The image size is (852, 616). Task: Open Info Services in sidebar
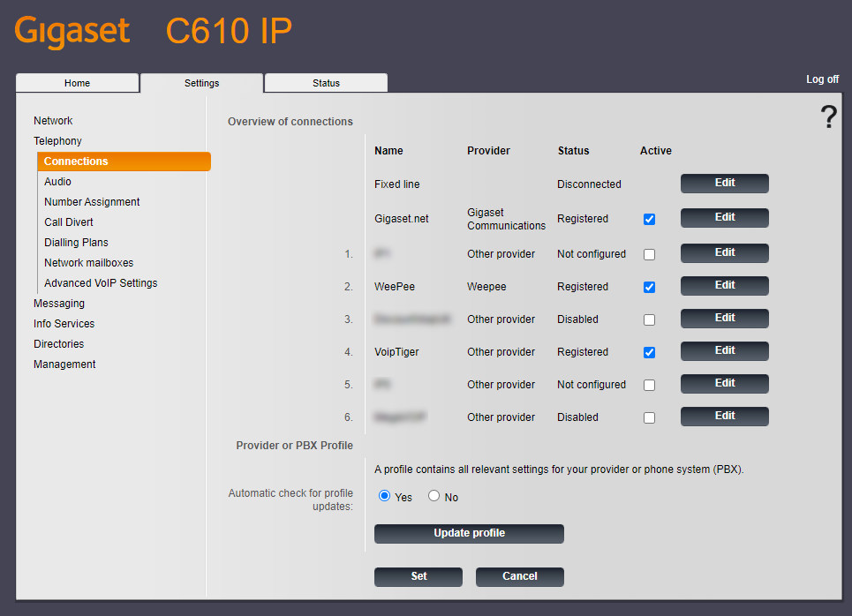click(x=64, y=324)
